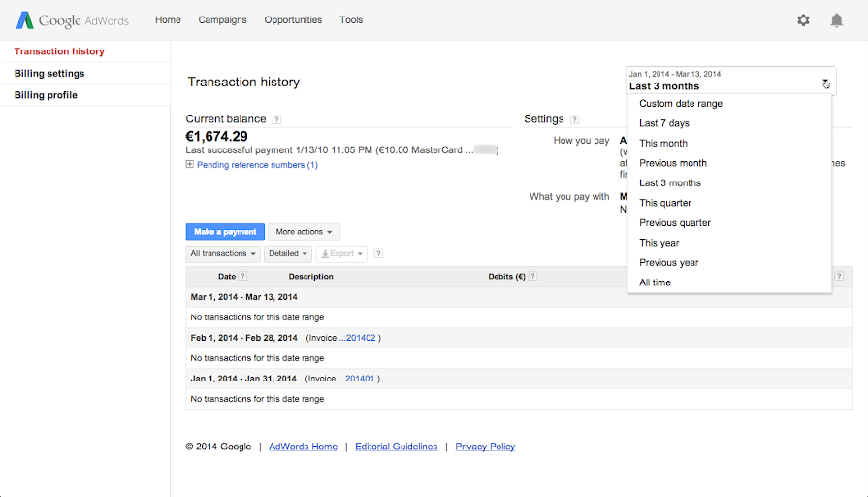This screenshot has height=497, width=868.
Task: Collapse the Last 3 months date range selector
Action: (825, 83)
